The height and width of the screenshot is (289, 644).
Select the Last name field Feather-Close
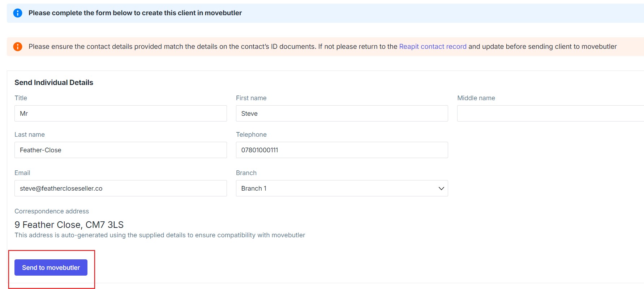coord(120,150)
